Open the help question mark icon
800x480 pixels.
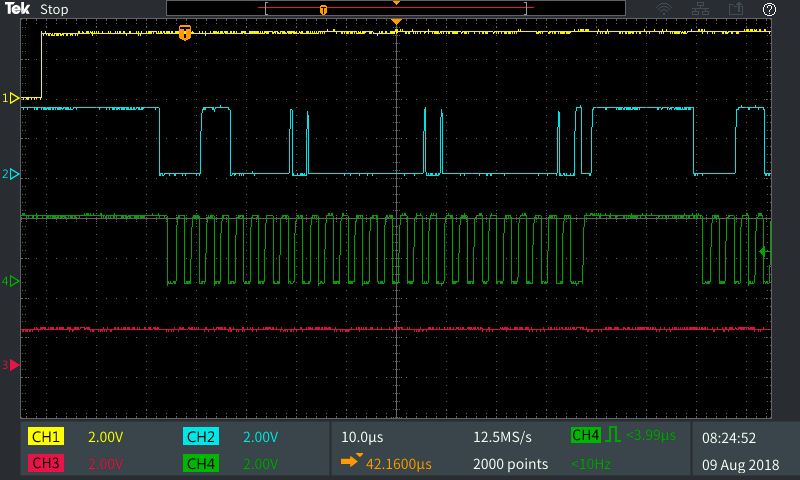pyautogui.click(x=769, y=9)
